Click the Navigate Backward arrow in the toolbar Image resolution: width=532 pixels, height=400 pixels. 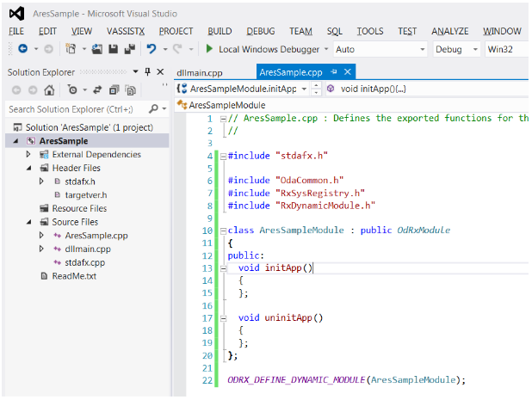coord(22,49)
